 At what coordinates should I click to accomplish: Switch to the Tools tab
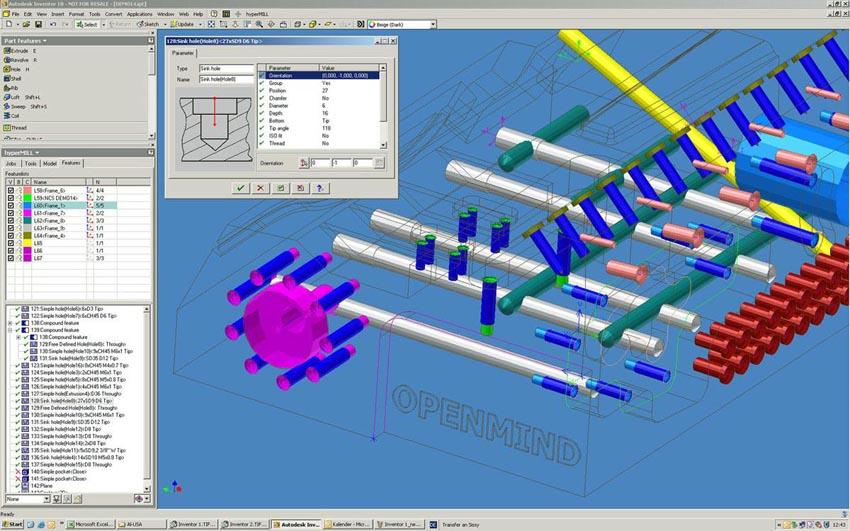click(x=30, y=163)
